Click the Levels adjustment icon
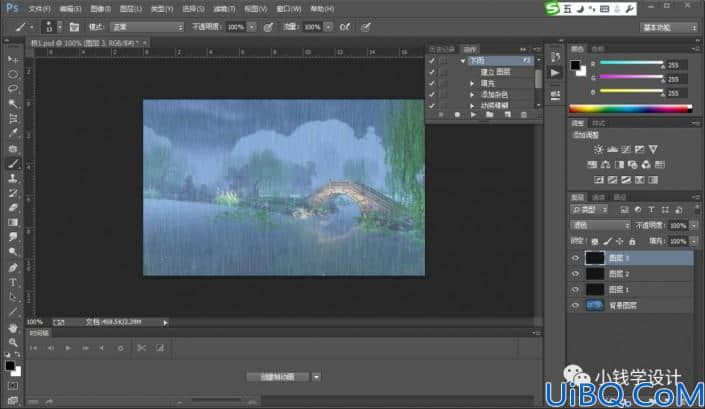Image resolution: width=705 pixels, height=409 pixels. click(612, 149)
